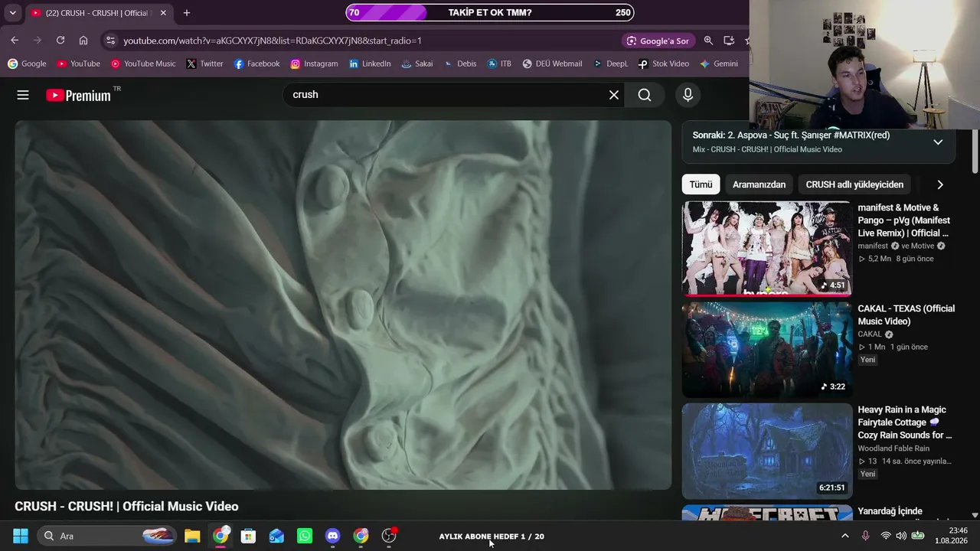Viewport: 980px width, 551px height.
Task: Show more filter chips with arrow
Action: [x=940, y=184]
